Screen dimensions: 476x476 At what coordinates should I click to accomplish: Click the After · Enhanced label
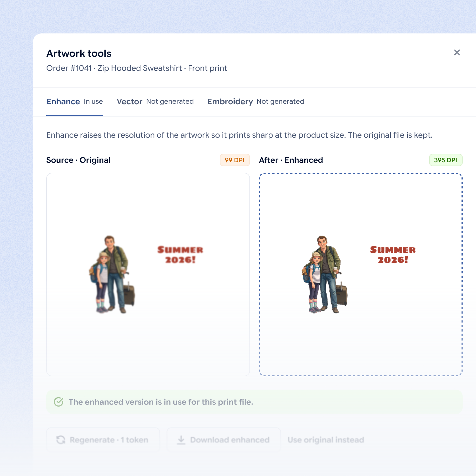click(x=291, y=160)
